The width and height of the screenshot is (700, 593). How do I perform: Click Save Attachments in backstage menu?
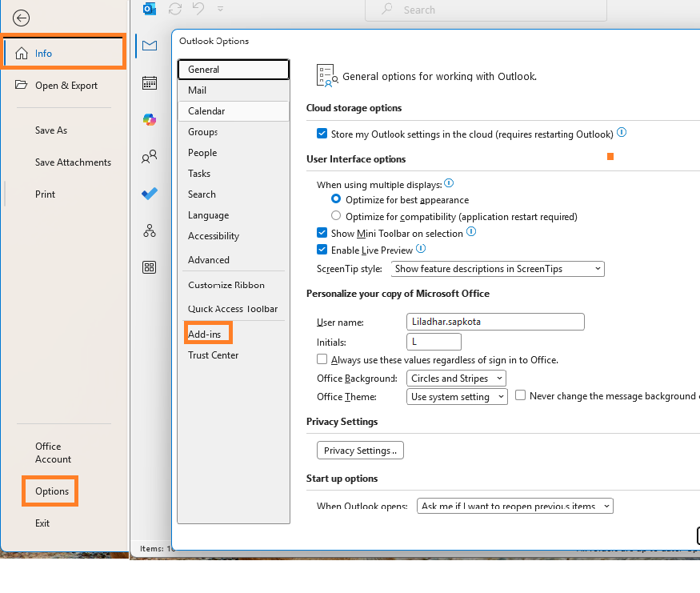(x=74, y=162)
